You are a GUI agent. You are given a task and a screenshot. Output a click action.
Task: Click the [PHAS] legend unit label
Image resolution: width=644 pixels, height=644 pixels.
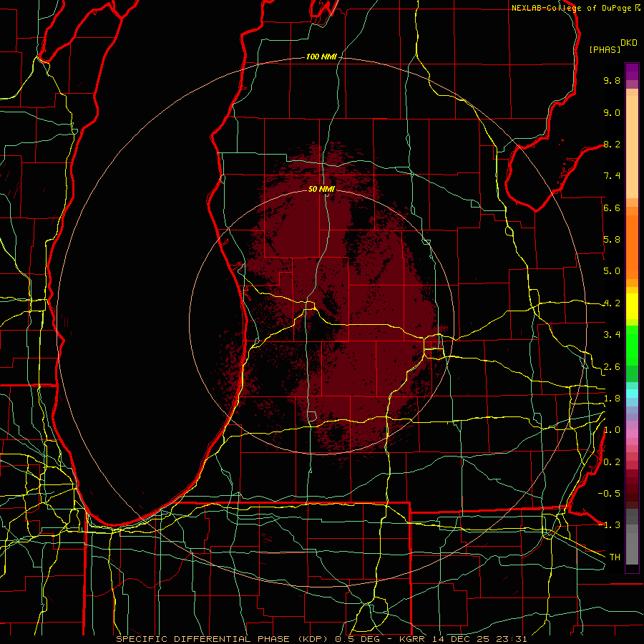pos(605,49)
